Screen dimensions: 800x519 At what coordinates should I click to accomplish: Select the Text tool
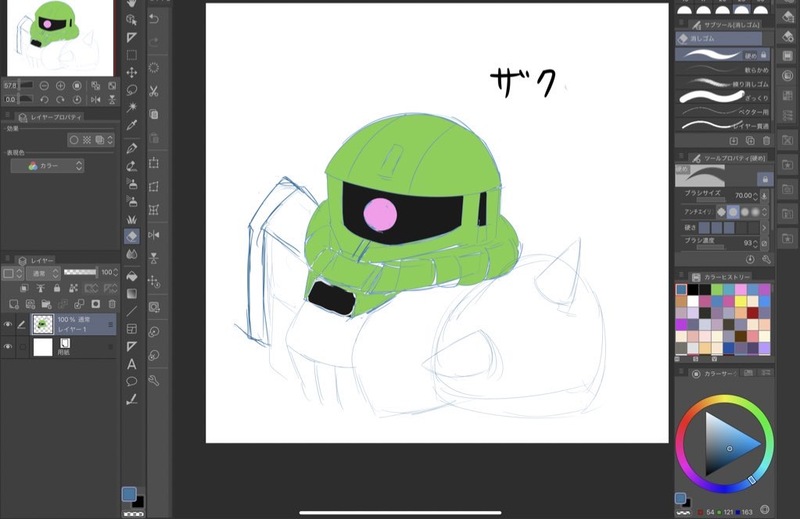pyautogui.click(x=132, y=364)
